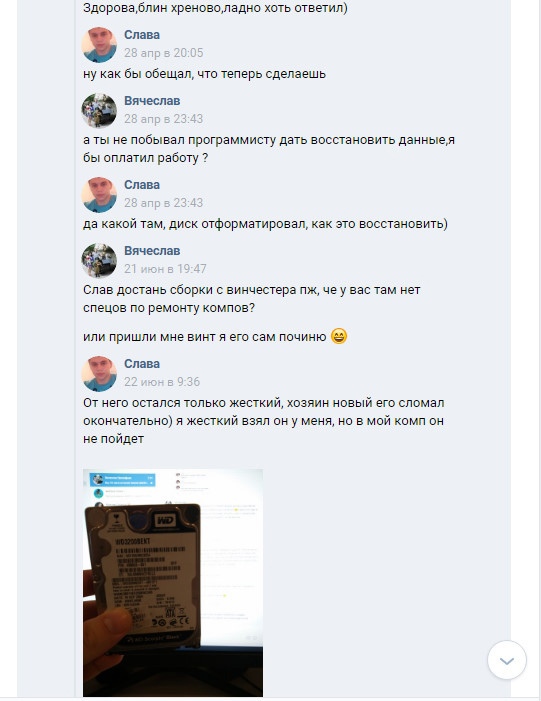
Task: Open Слава's profile name link above 'ну как бы обещал'
Action: (x=142, y=34)
